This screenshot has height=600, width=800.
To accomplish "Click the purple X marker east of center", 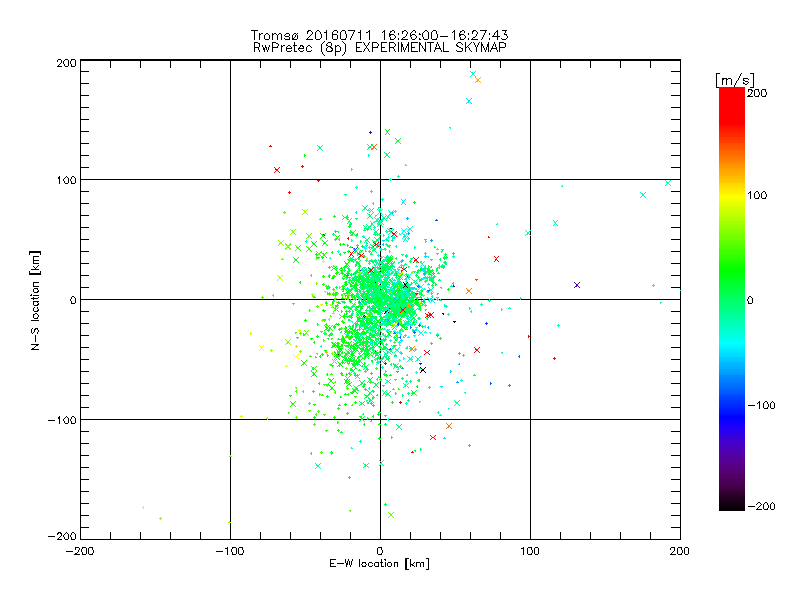I will [577, 285].
